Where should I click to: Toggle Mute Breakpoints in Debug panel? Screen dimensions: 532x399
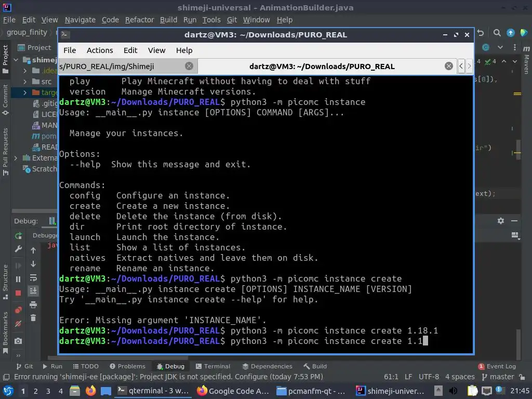click(18, 324)
